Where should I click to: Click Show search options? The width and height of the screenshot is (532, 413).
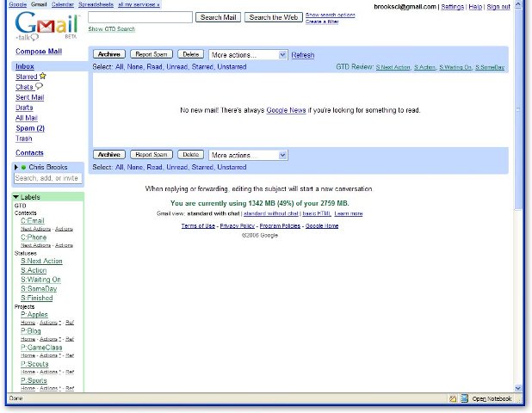click(x=330, y=15)
